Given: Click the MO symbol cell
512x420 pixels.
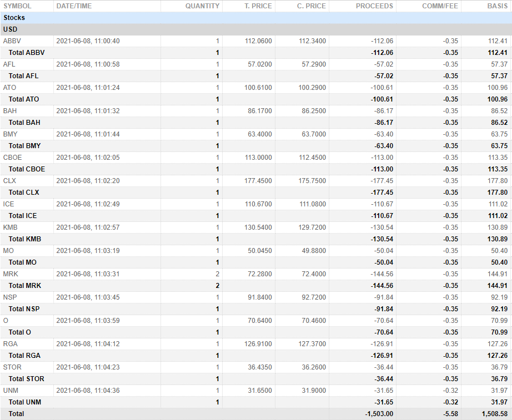Looking at the screenshot, I should point(8,251).
